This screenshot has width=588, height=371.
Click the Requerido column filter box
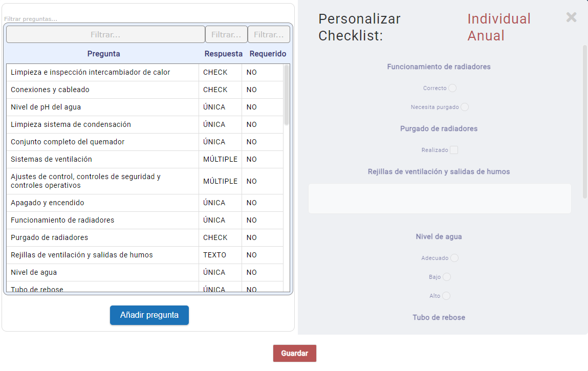268,34
